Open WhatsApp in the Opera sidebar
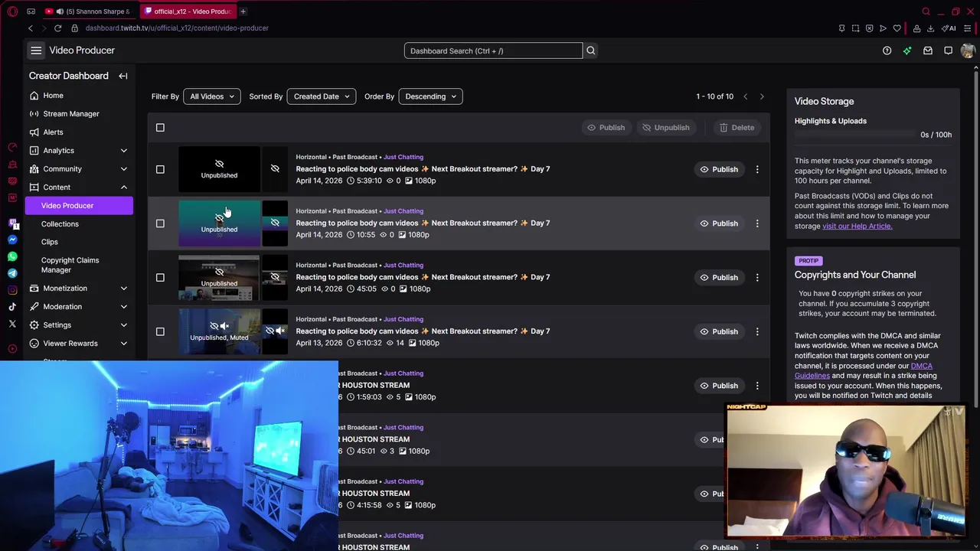 coord(12,256)
